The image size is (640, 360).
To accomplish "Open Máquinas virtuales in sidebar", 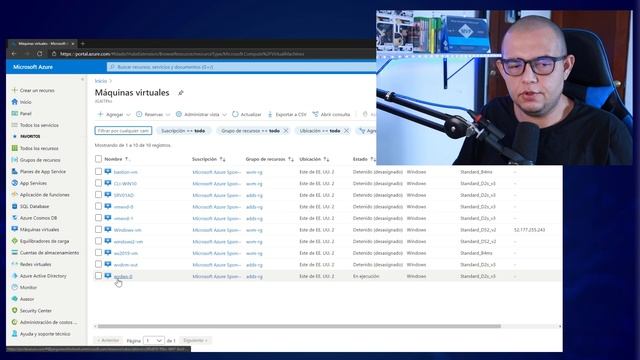I will 39,229.
